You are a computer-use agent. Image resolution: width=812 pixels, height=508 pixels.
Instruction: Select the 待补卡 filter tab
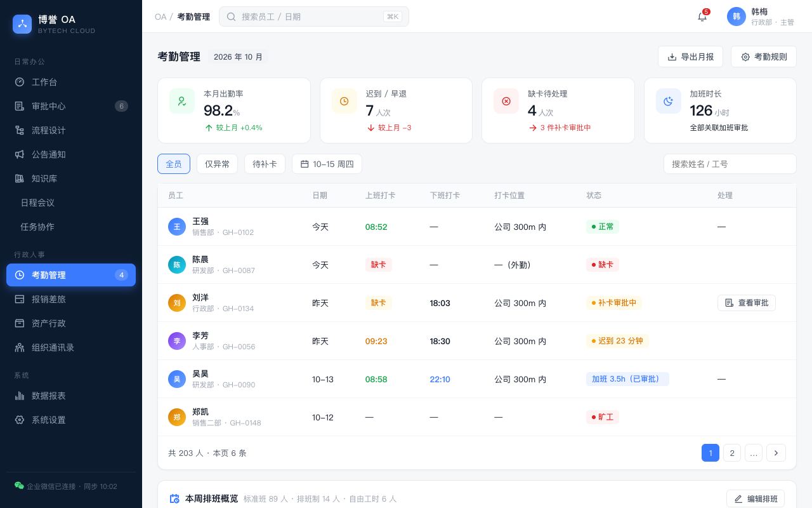[x=265, y=164]
